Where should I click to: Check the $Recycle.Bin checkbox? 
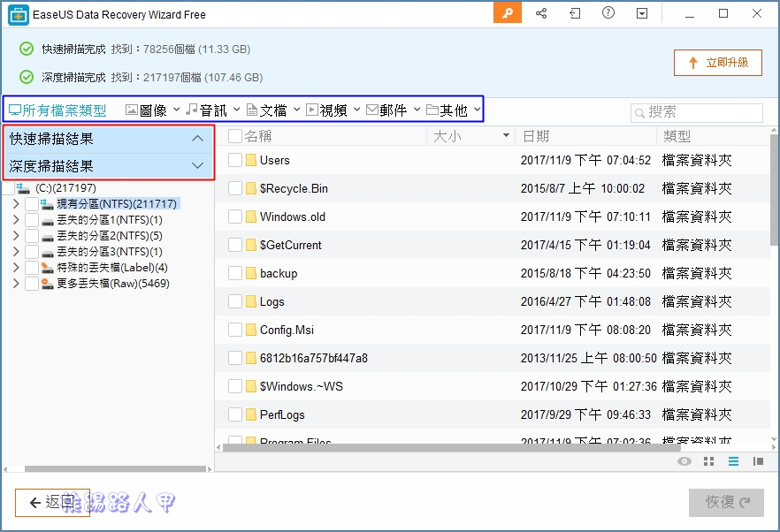[235, 188]
